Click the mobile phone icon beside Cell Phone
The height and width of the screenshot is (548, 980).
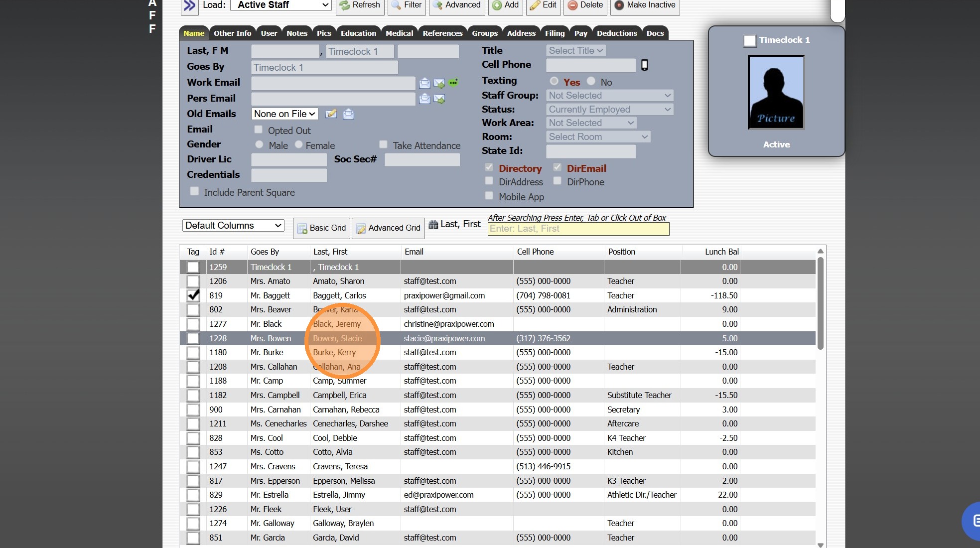coord(644,65)
